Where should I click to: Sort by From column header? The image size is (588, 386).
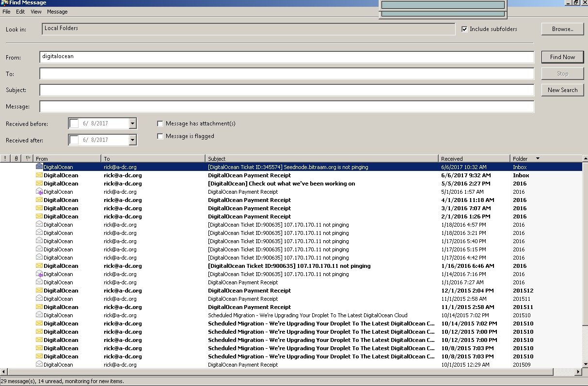(67, 158)
